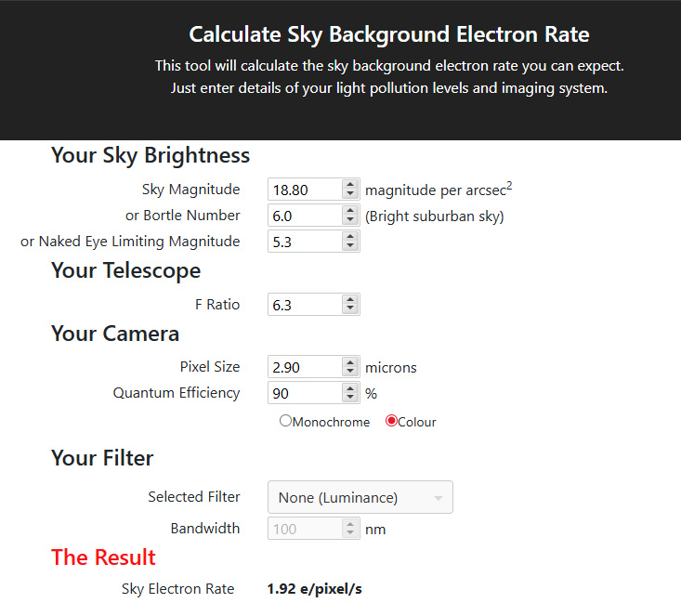Increase Quantum Efficiency with up arrow
681x616 pixels.
click(x=349, y=388)
